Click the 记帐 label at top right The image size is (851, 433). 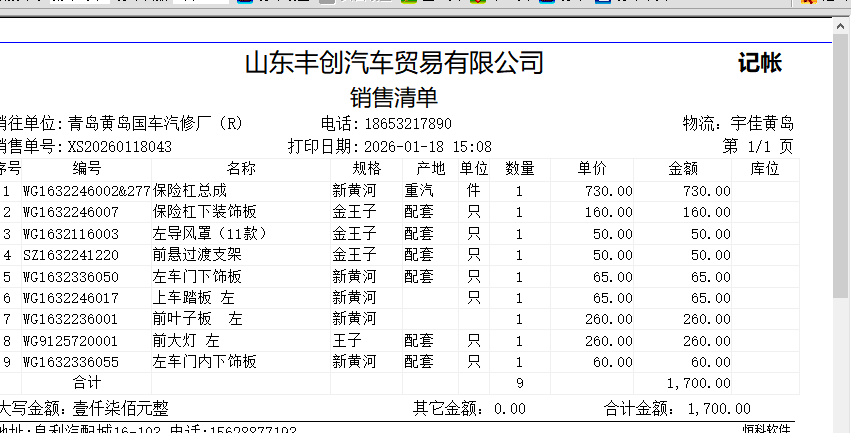[x=759, y=64]
